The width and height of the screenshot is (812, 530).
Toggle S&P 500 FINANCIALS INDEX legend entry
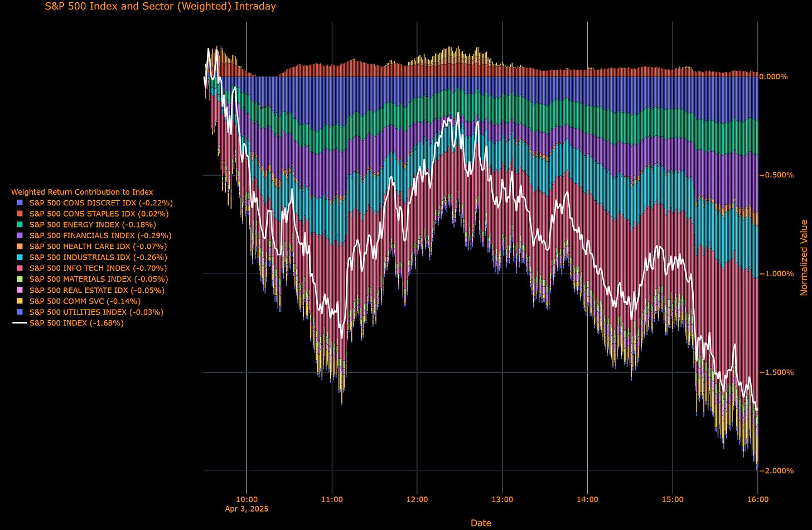coord(93,235)
